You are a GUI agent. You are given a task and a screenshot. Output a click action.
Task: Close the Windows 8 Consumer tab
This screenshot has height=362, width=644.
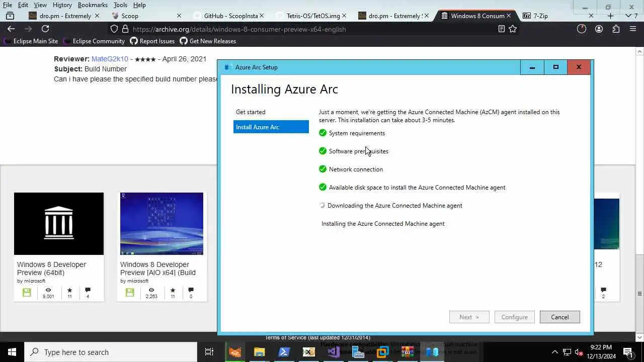509,16
